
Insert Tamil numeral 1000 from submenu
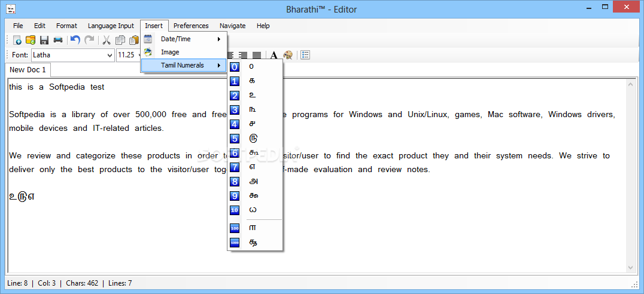point(255,243)
